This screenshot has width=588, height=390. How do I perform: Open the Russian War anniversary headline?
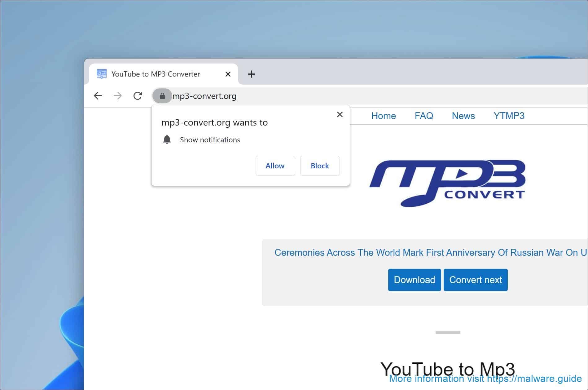click(x=431, y=252)
